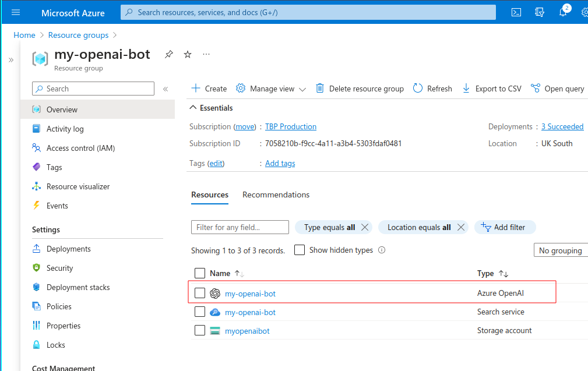
Task: Launch Cloud Shell from the top bar
Action: (516, 12)
